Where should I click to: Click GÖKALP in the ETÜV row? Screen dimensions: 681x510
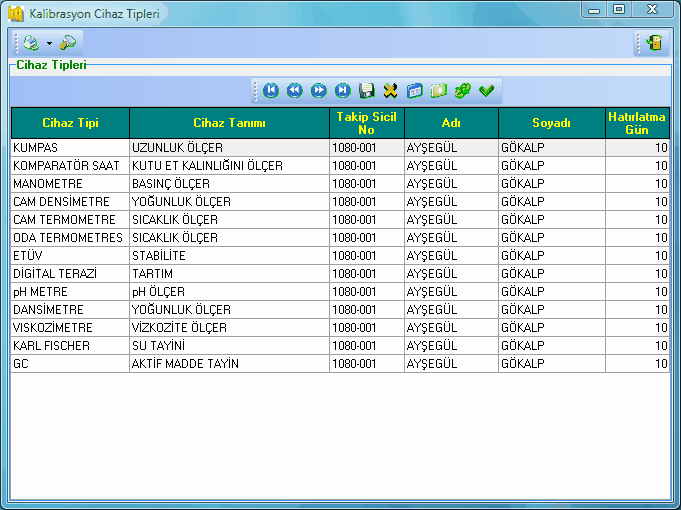pos(552,256)
